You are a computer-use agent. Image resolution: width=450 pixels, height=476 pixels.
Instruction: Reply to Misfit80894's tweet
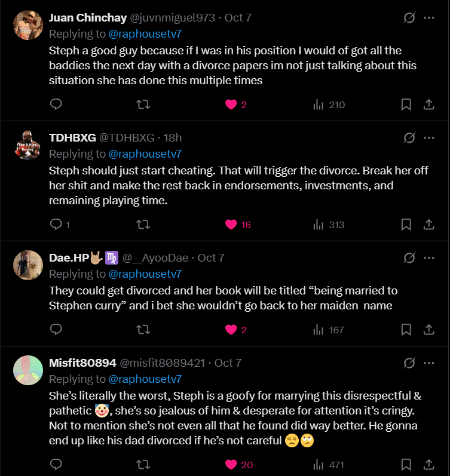56,464
